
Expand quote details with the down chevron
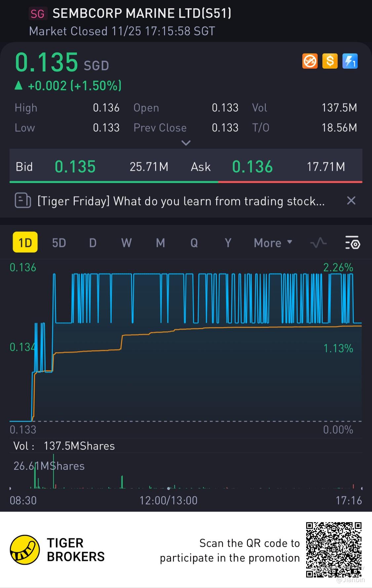tap(186, 143)
